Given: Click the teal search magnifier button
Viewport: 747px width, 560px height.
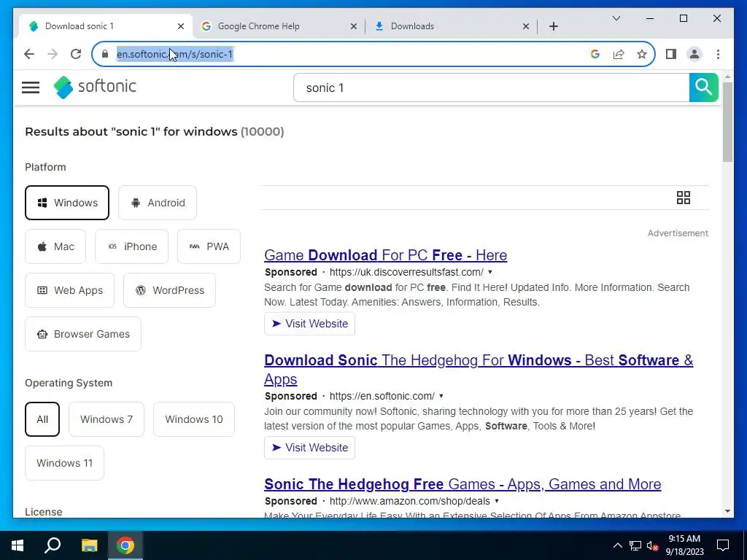Looking at the screenshot, I should 703,87.
